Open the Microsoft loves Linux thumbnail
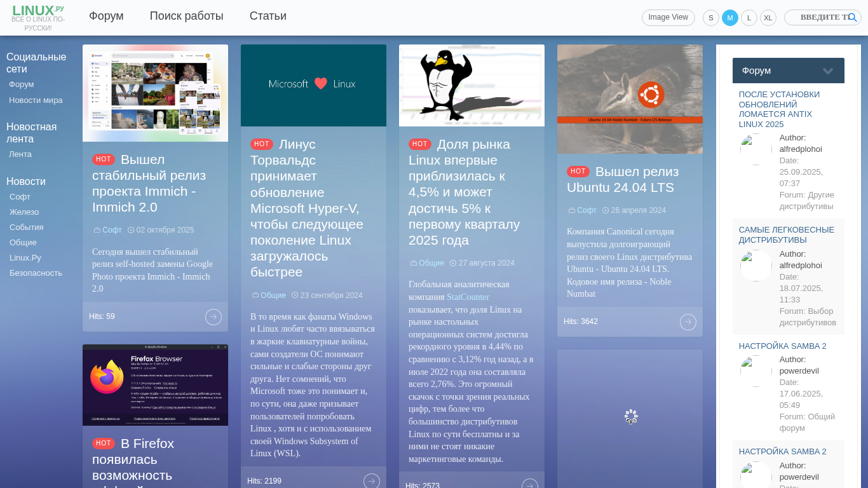Image resolution: width=868 pixels, height=488 pixels. pyautogui.click(x=313, y=85)
